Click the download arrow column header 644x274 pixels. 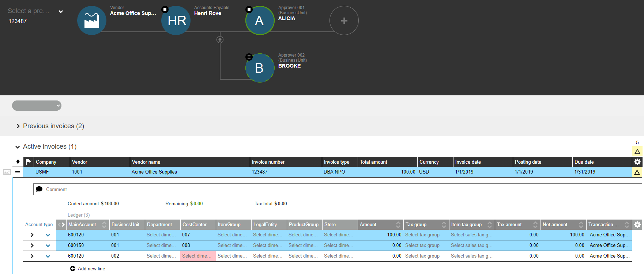pos(18,162)
